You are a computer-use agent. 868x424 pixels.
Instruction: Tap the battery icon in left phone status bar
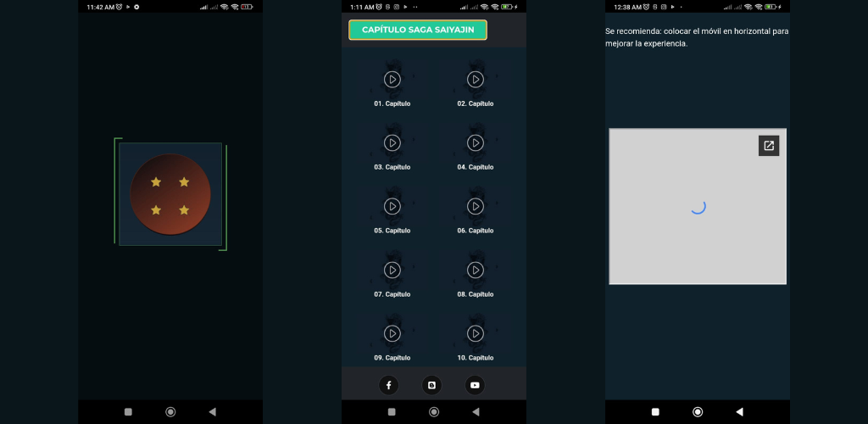point(247,7)
